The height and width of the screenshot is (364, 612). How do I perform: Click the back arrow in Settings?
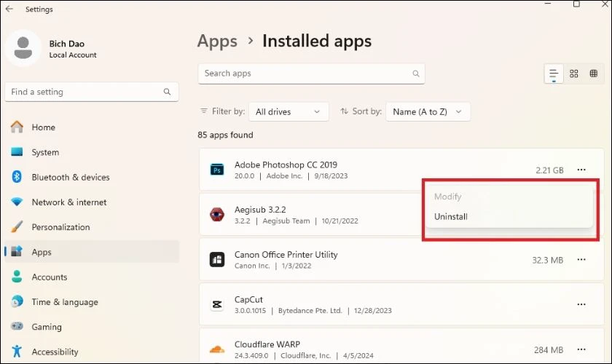pos(9,9)
